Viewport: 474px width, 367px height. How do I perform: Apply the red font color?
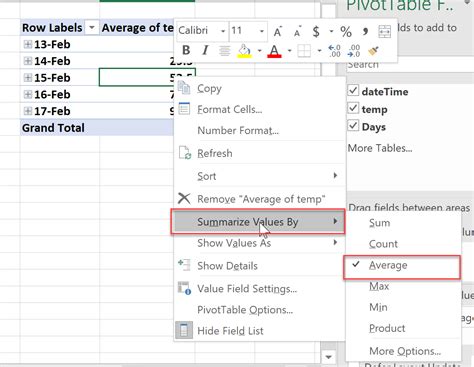pyautogui.click(x=274, y=51)
